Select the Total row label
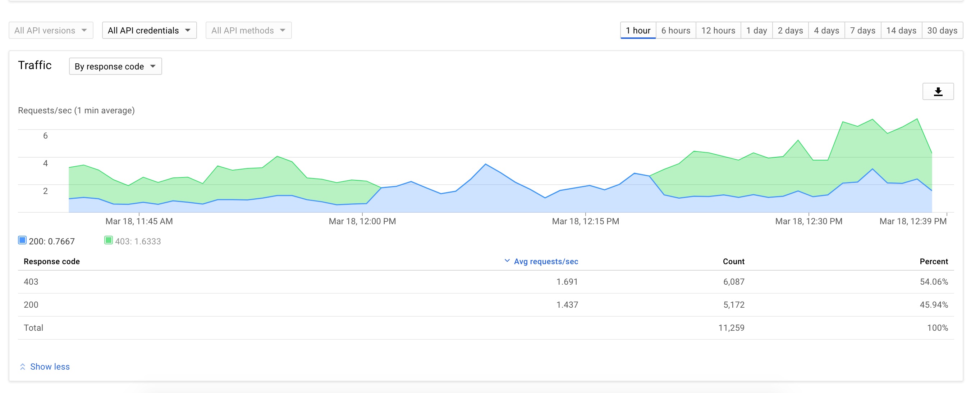This screenshot has width=980, height=393. 33,328
